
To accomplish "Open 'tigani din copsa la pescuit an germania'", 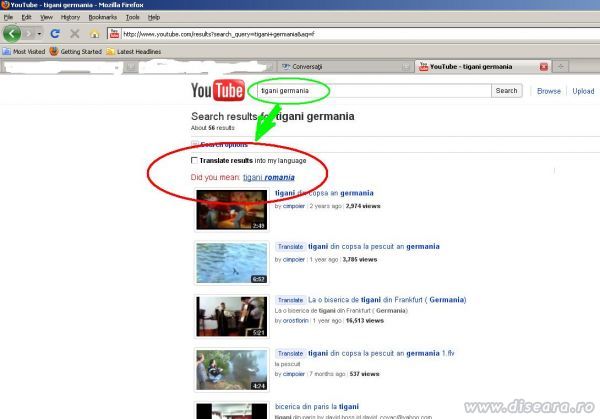I will pyautogui.click(x=374, y=246).
